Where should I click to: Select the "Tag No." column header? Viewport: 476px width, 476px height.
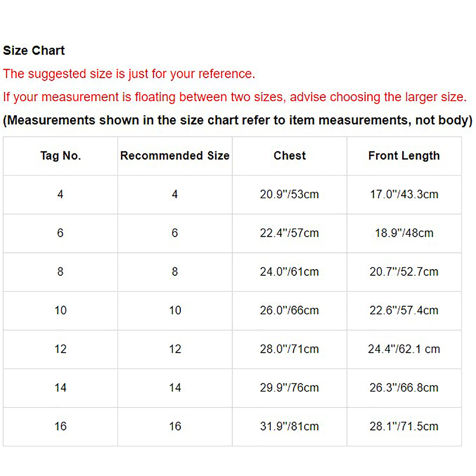pos(60,156)
